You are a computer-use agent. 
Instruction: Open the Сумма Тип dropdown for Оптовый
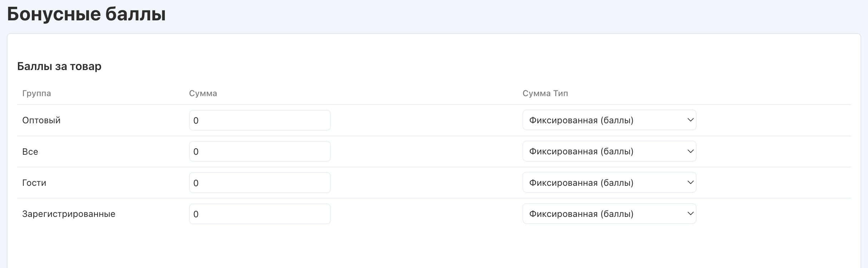coord(609,120)
